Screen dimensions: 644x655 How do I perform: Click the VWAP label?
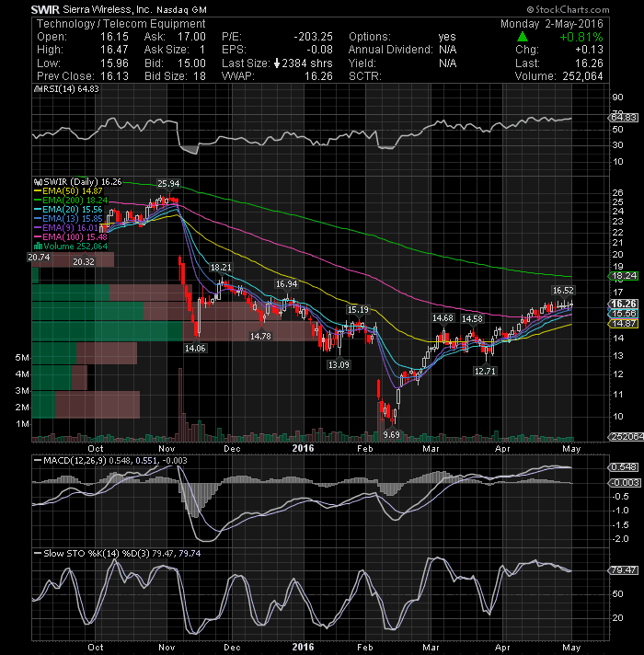coord(238,76)
